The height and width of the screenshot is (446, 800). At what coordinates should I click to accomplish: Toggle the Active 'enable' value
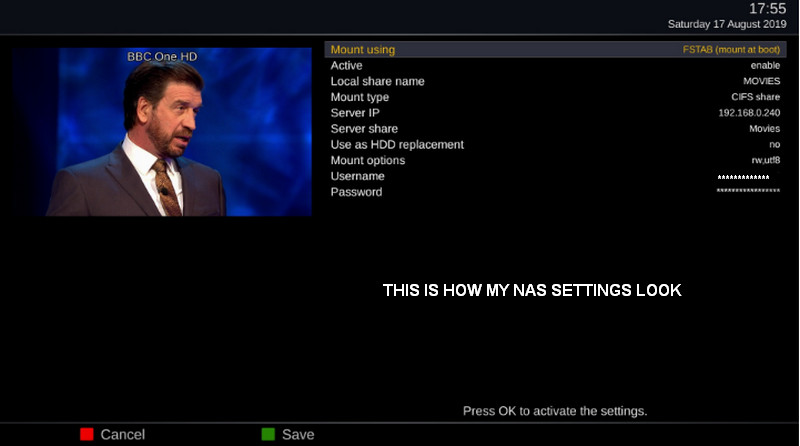point(765,65)
